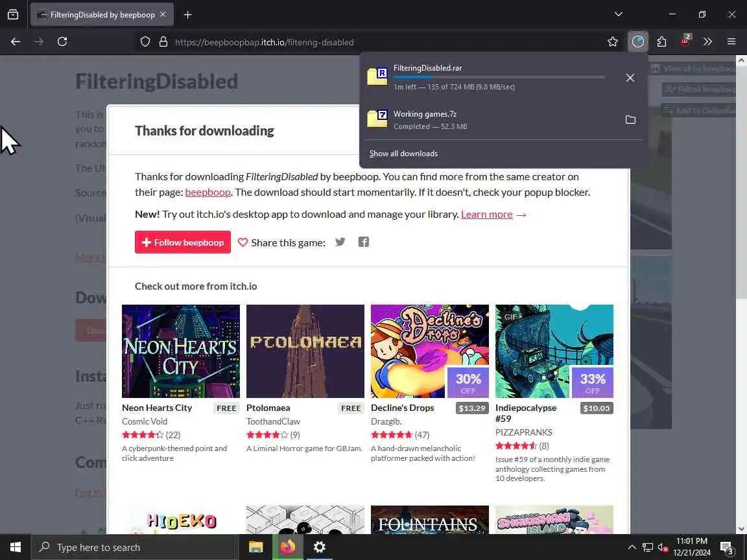Follow beepboop red button
Screen dimensions: 747x560
click(182, 242)
